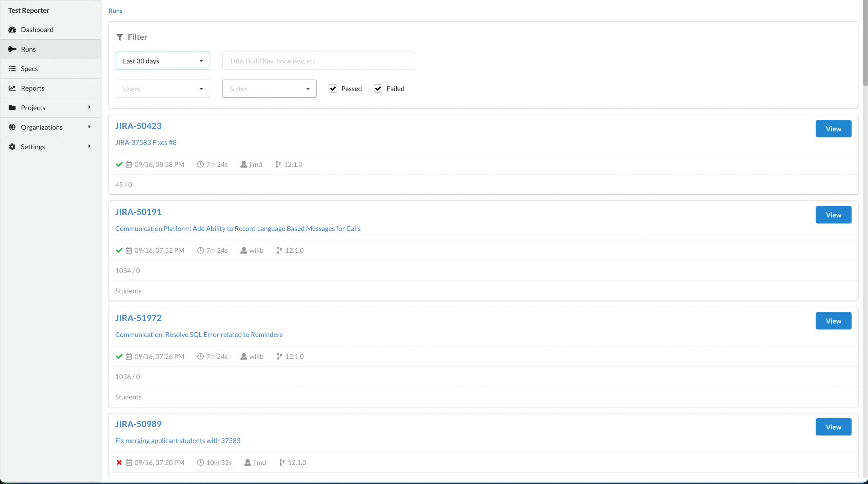Click the Settings gear icon
This screenshot has width=868, height=484.
[x=12, y=147]
